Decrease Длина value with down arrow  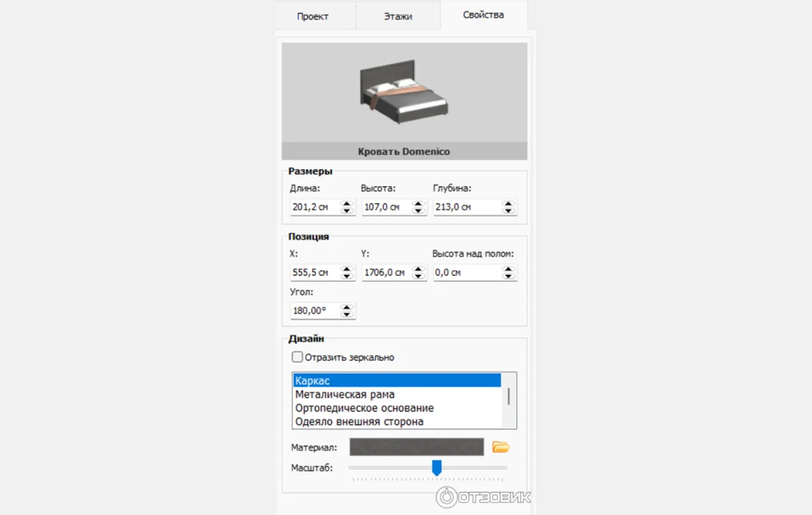coord(347,210)
